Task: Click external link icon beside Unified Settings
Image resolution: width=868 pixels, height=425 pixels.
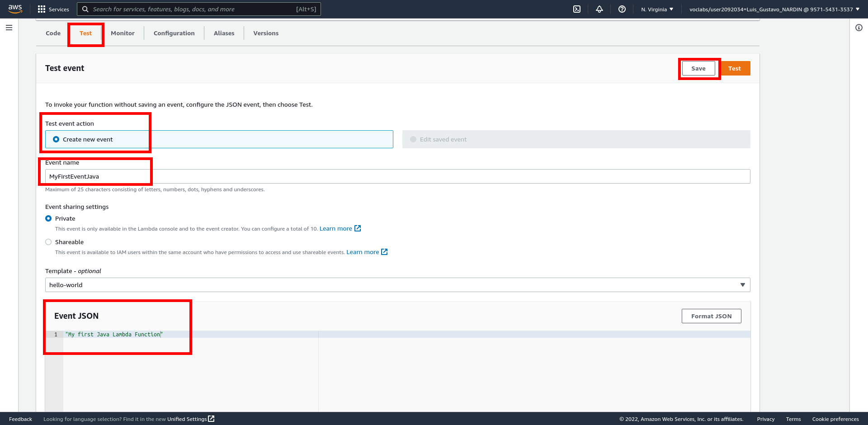Action: [211, 419]
